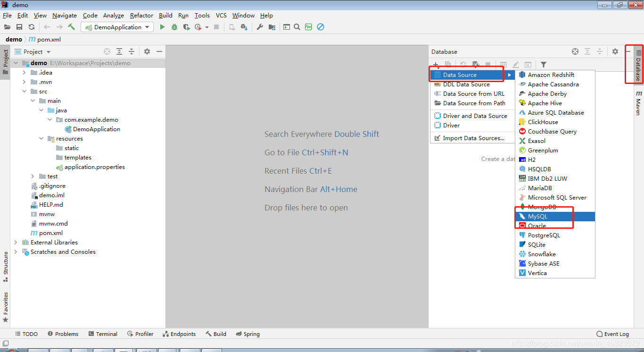Click pom.xml breadcrumb in navigation bar

point(45,39)
